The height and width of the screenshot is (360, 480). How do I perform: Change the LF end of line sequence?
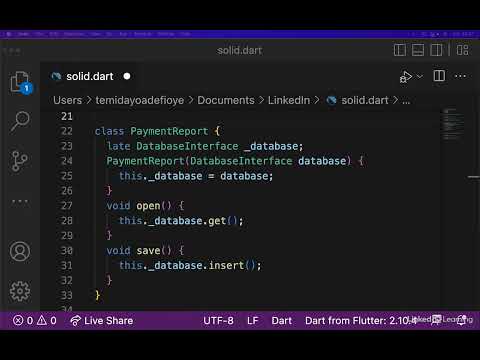[253, 321]
